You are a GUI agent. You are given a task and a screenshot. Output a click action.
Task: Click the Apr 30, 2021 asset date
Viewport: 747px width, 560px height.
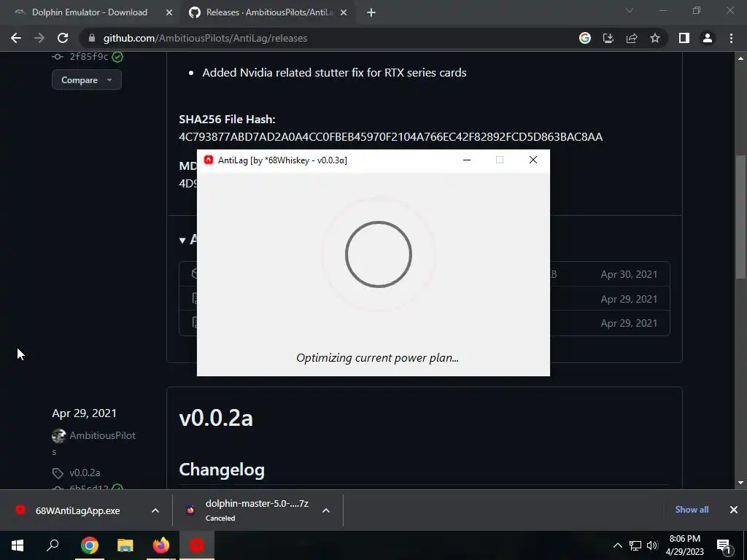(629, 274)
